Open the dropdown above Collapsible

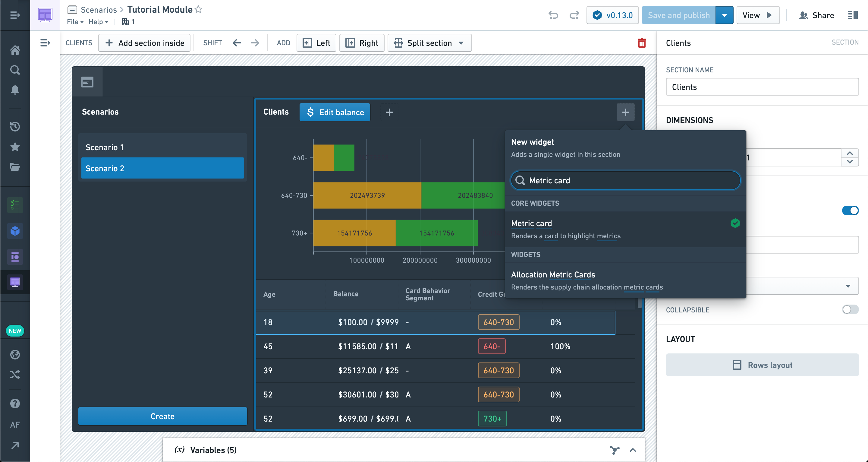[x=802, y=286]
